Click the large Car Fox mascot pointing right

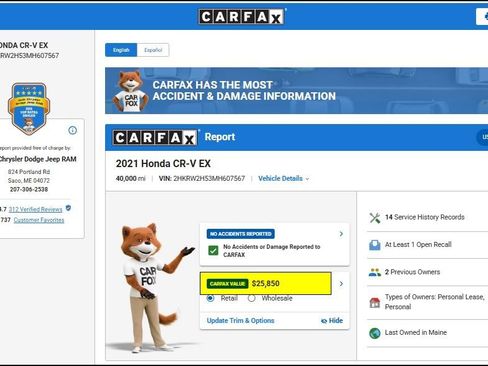tap(152, 288)
